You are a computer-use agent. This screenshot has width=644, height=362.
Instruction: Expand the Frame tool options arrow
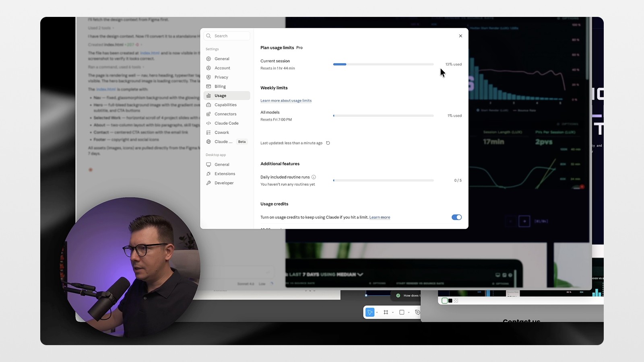pos(393,313)
